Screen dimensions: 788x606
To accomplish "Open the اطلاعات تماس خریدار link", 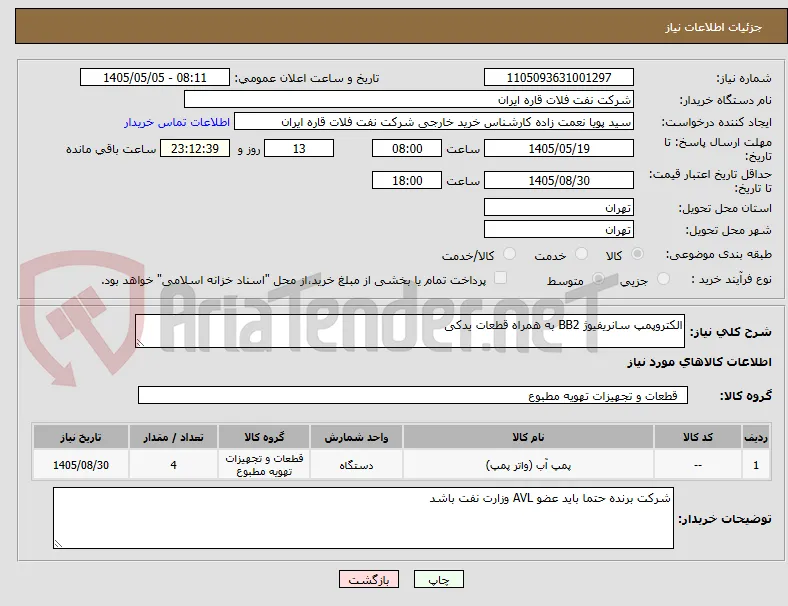I will point(177,122).
